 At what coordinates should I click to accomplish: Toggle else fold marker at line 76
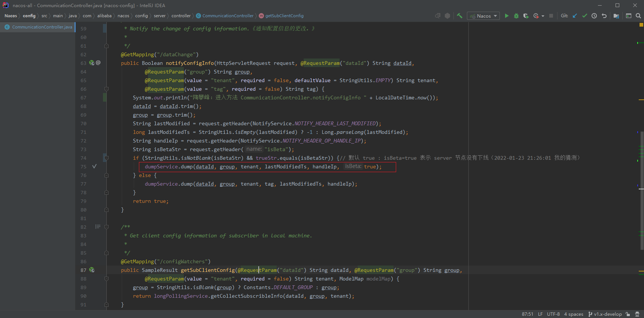[x=106, y=175]
